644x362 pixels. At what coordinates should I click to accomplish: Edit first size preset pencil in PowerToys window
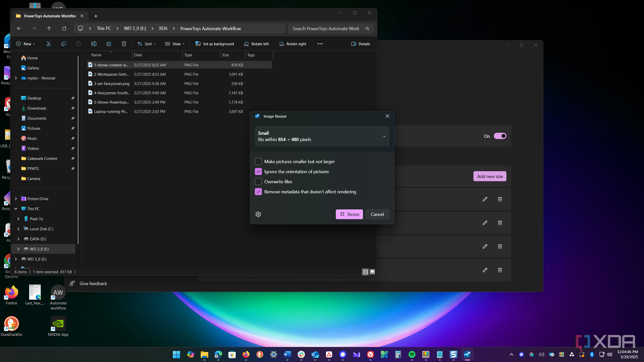485,199
